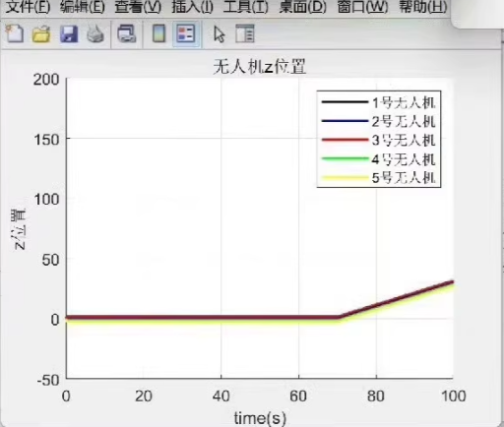Click the plot title 无人机z位置
This screenshot has height=427, width=504.
(259, 67)
